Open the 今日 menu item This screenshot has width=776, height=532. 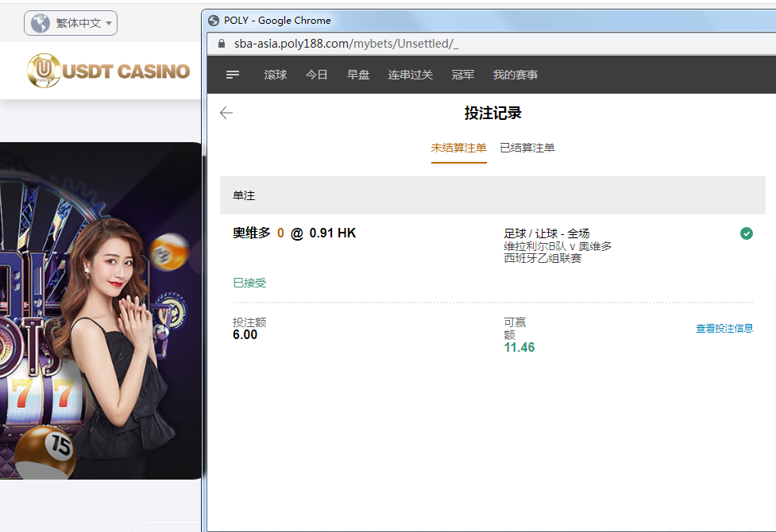[x=317, y=75]
